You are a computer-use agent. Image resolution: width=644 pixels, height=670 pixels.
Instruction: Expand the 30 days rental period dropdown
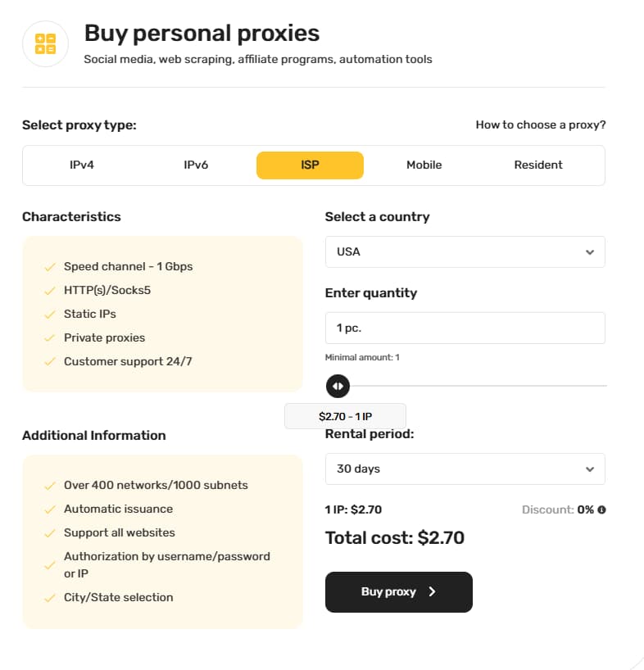[465, 469]
